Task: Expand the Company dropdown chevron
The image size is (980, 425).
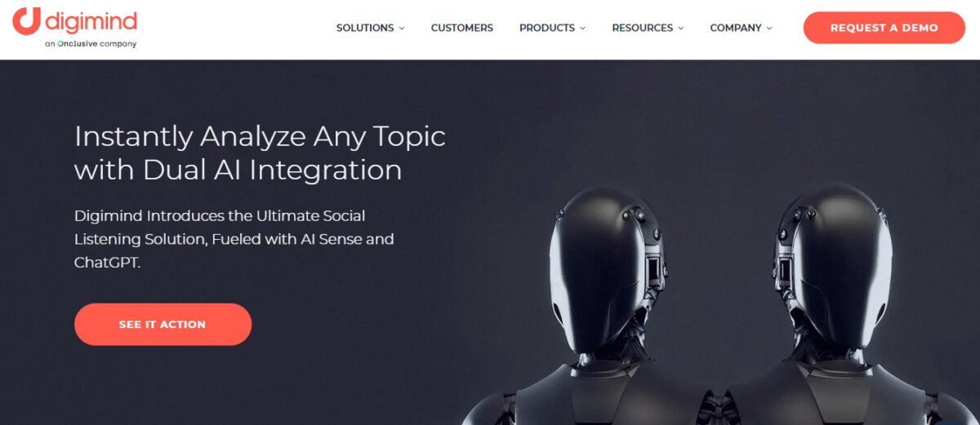Action: [x=768, y=28]
